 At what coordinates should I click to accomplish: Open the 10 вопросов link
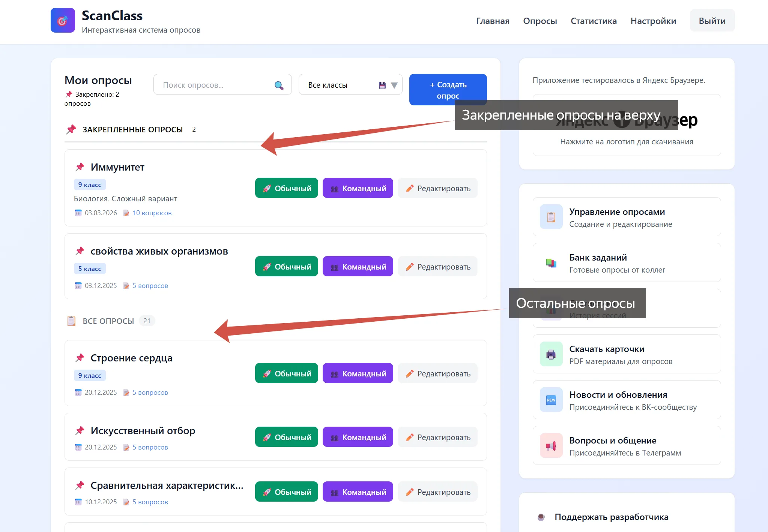pos(152,213)
